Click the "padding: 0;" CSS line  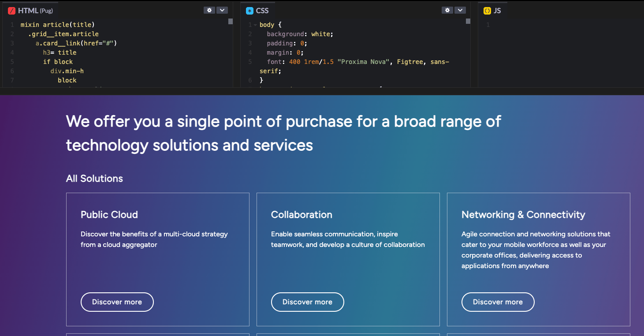(x=287, y=43)
